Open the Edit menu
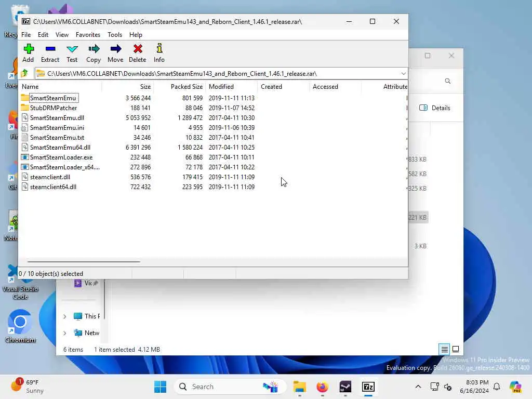Screen dimensions: 532x399 point(43,35)
